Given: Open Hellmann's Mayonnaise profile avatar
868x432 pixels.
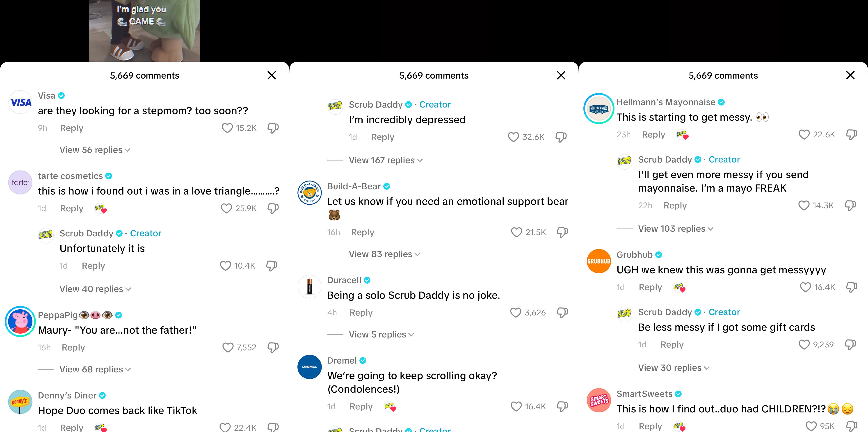Looking at the screenshot, I should (599, 109).
